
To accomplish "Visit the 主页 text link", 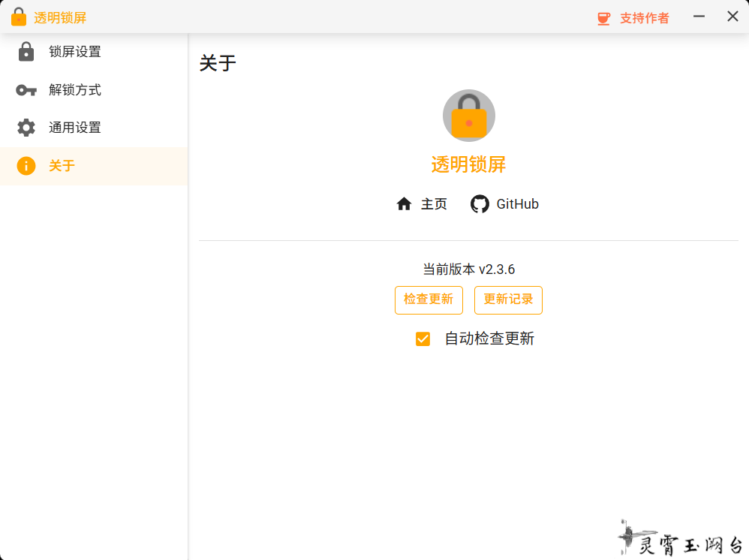I will pyautogui.click(x=434, y=204).
